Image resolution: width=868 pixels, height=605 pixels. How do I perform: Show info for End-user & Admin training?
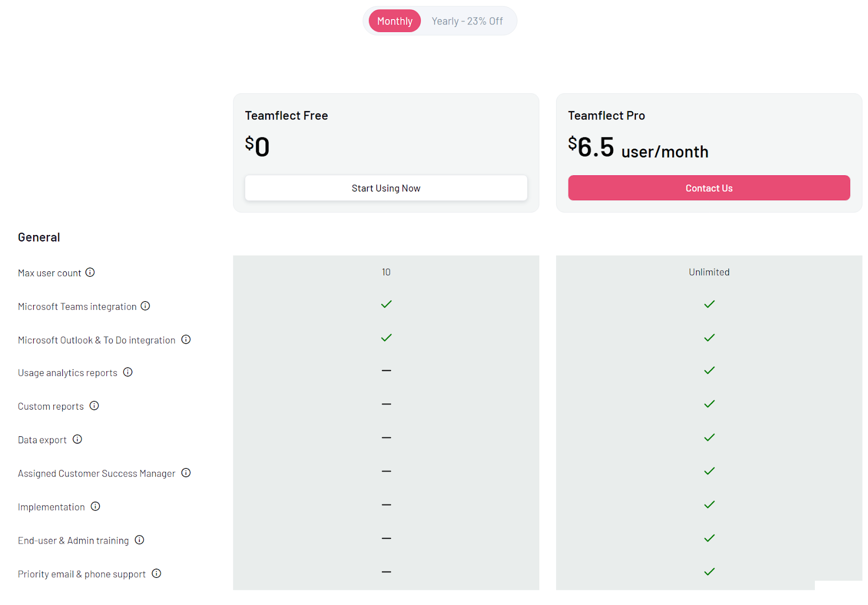[139, 540]
